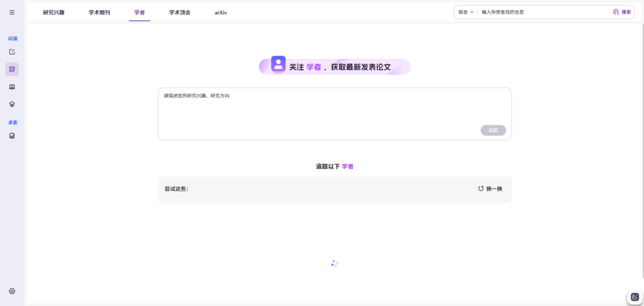Switch to the 学术期刊 tab
The image size is (644, 306).
point(100,12)
